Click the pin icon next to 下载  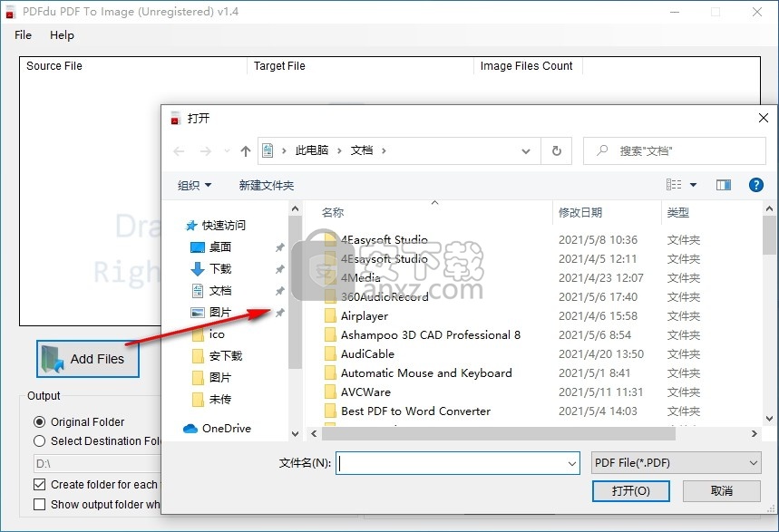(280, 269)
